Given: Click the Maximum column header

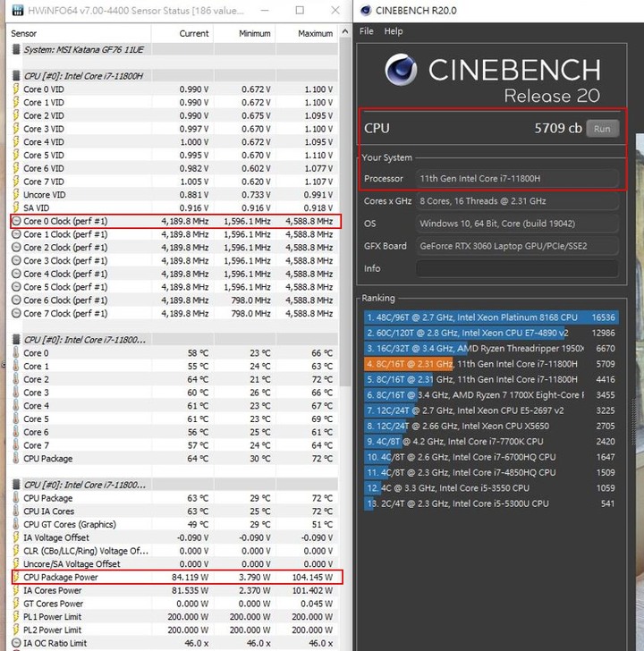Looking at the screenshot, I should click(x=307, y=33).
